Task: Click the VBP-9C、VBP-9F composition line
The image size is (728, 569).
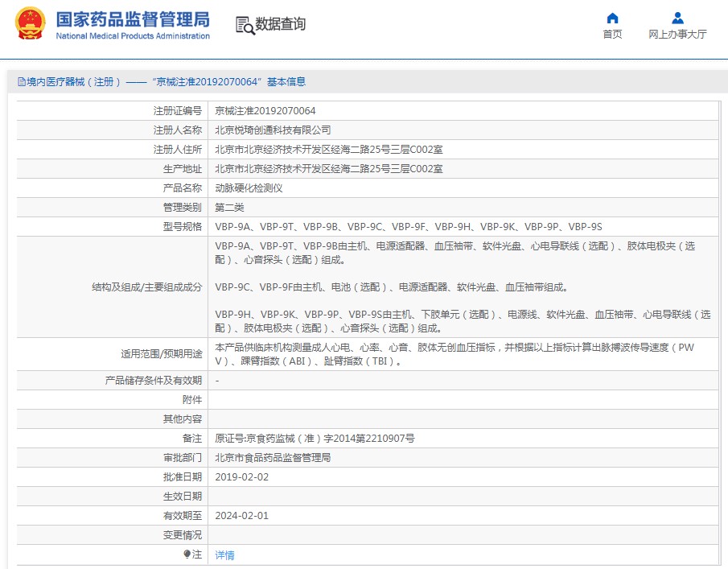Action: [392, 287]
